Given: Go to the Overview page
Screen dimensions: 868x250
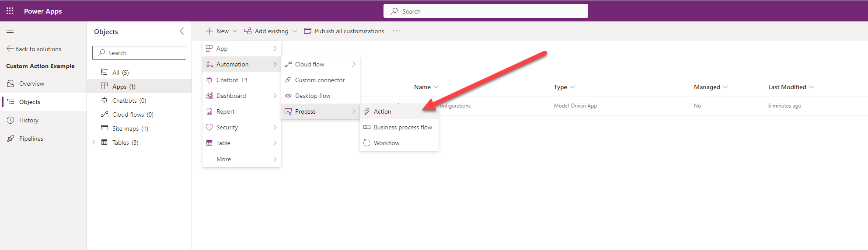Looking at the screenshot, I should coord(31,83).
